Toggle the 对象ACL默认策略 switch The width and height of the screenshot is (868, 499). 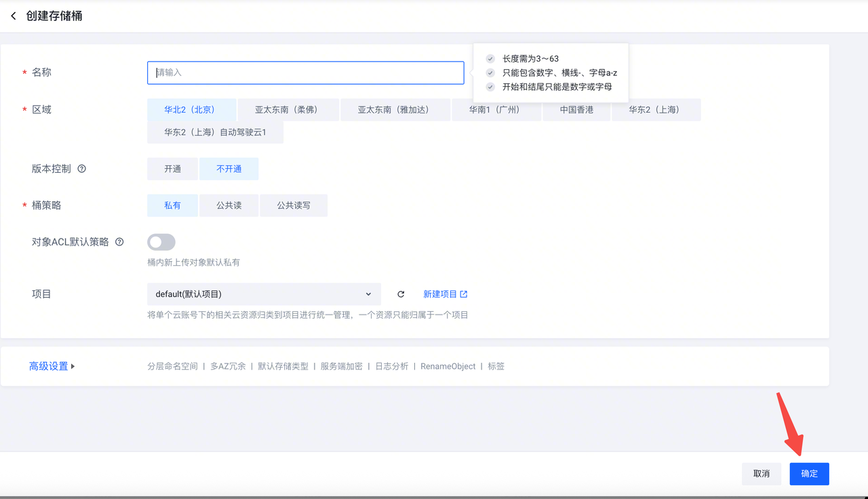pos(161,242)
